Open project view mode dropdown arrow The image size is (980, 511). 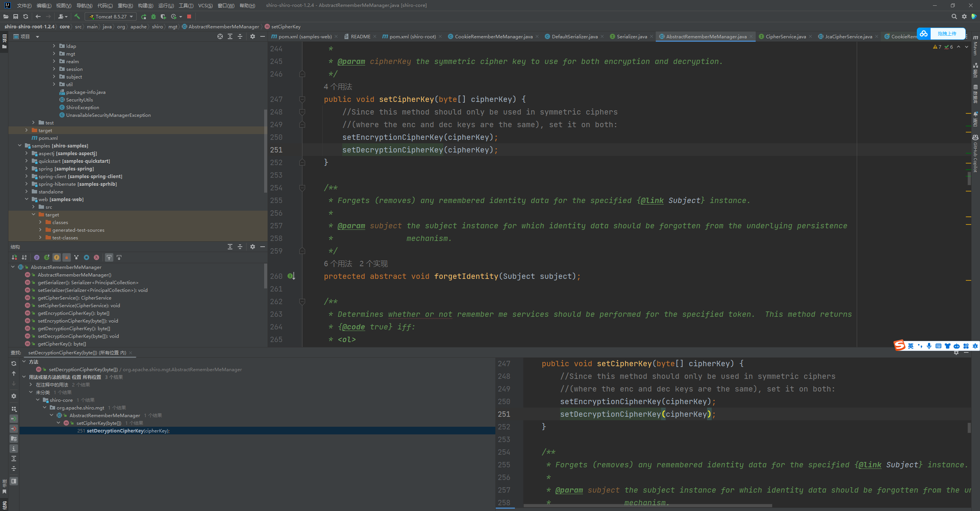click(x=38, y=37)
